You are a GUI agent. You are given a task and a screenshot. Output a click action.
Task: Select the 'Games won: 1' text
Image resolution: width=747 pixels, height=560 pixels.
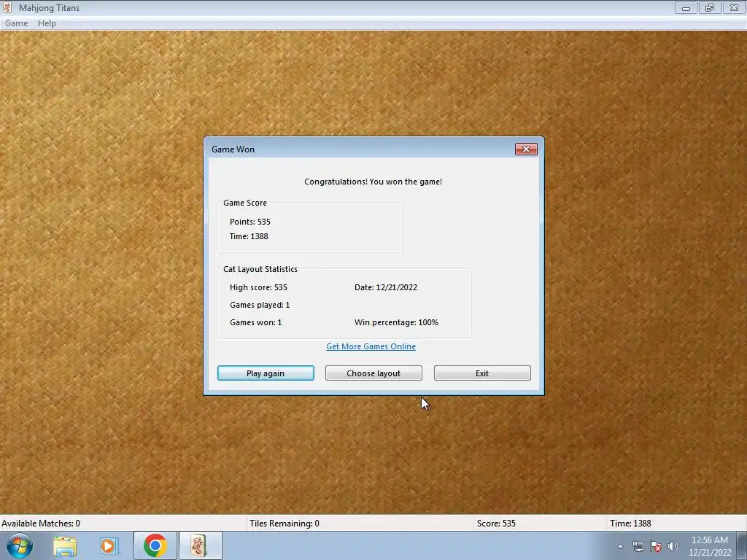click(x=256, y=323)
